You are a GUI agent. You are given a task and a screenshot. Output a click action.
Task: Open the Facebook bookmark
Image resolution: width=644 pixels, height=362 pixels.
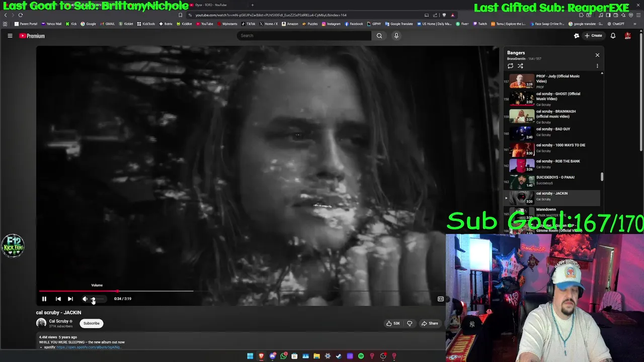tap(354, 24)
